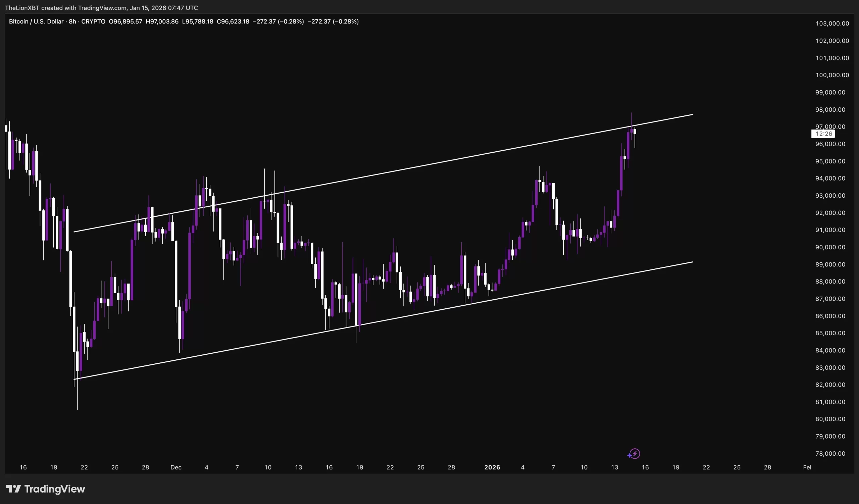This screenshot has height=504, width=859.
Task: Click the closing price C96,623.18 value
Action: (233, 21)
